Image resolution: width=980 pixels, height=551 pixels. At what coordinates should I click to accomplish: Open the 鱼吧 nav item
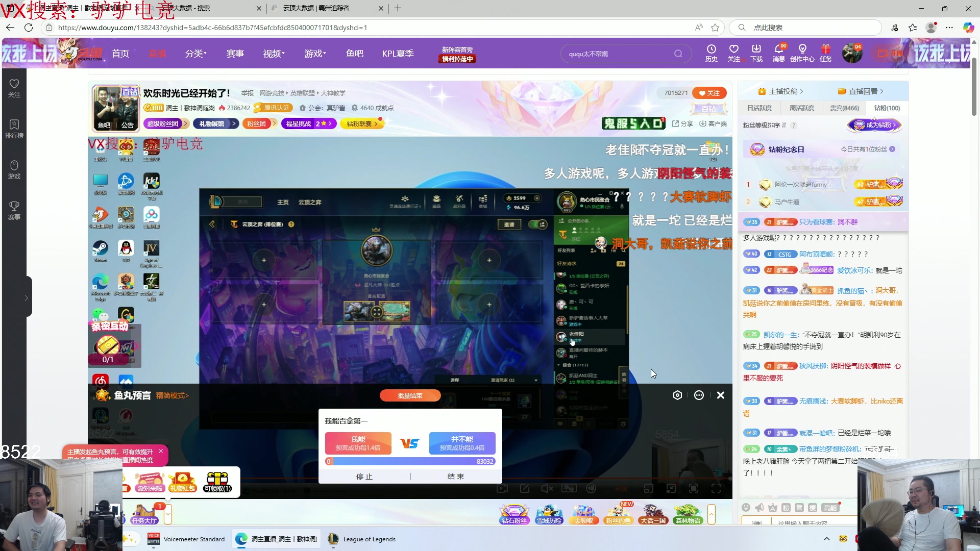(x=355, y=54)
